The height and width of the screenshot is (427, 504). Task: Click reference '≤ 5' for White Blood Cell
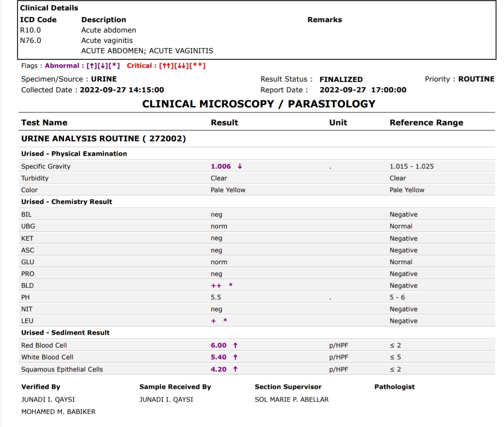(395, 357)
